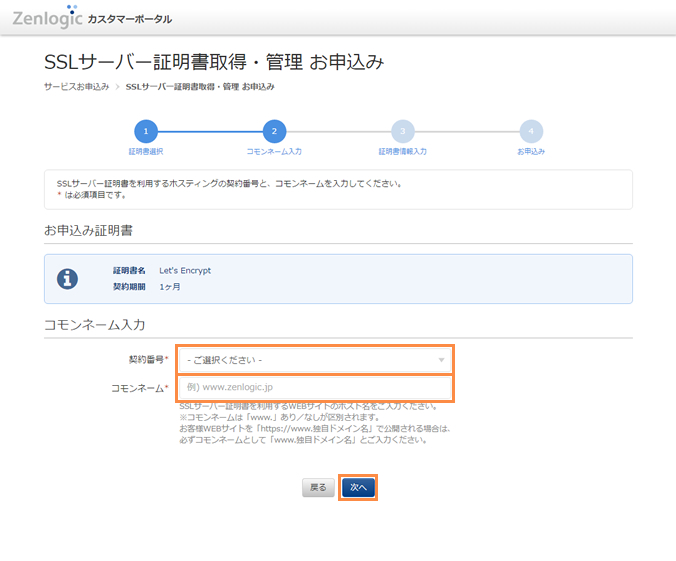The height and width of the screenshot is (561, 676).
Task: Click the 証明書選択 step label
Action: [x=146, y=151]
